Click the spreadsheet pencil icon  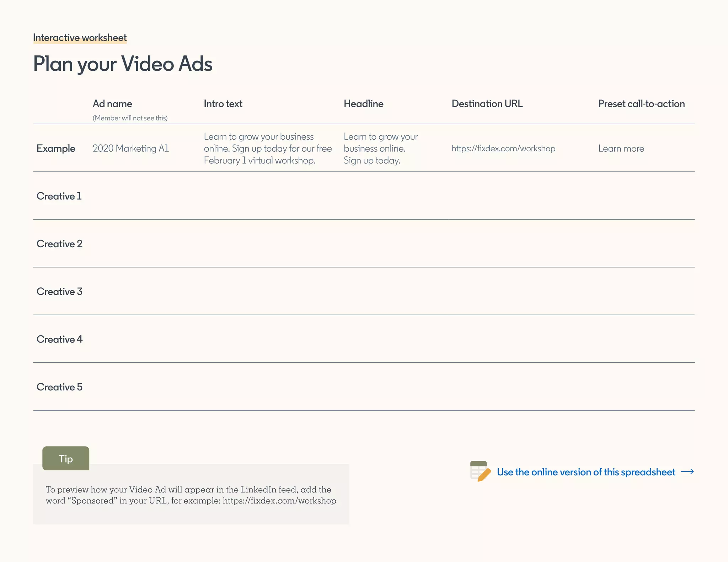pyautogui.click(x=480, y=471)
